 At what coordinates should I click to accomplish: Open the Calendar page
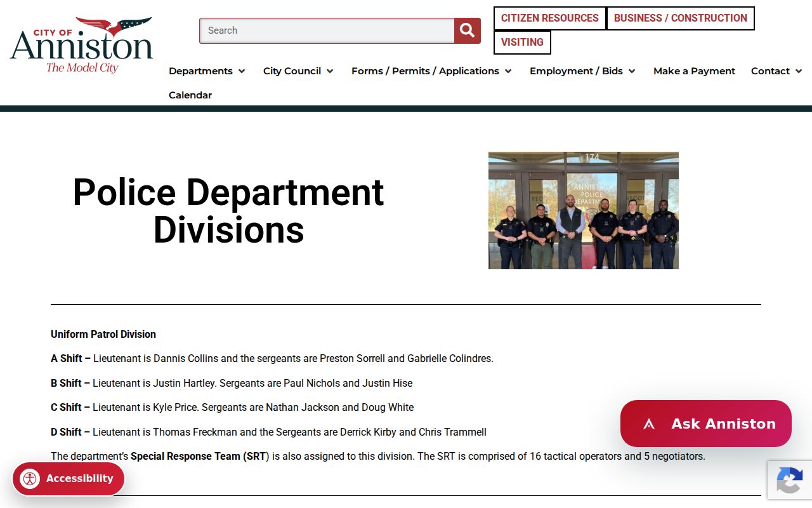(190, 95)
